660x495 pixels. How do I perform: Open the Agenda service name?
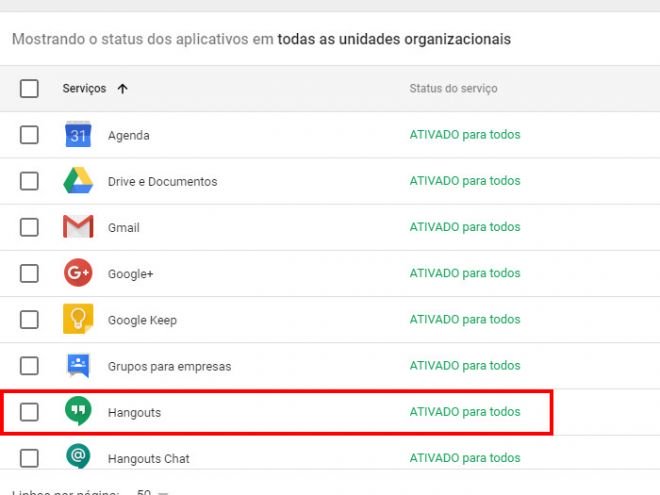click(128, 136)
